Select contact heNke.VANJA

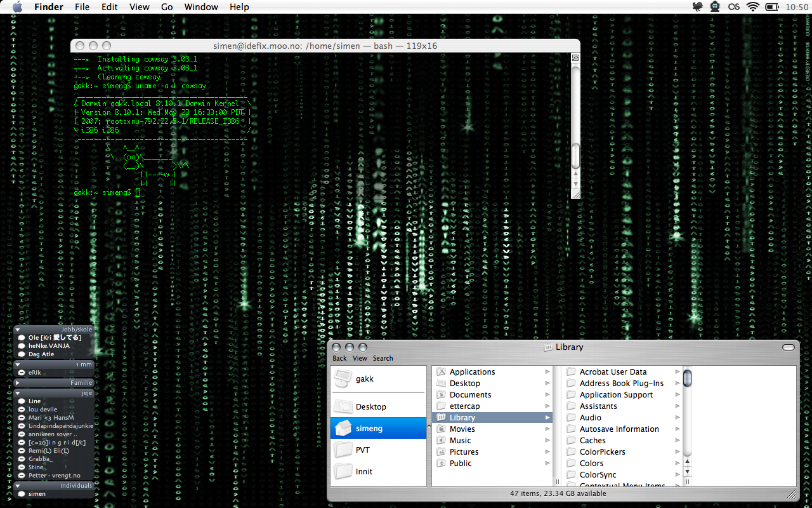click(49, 346)
